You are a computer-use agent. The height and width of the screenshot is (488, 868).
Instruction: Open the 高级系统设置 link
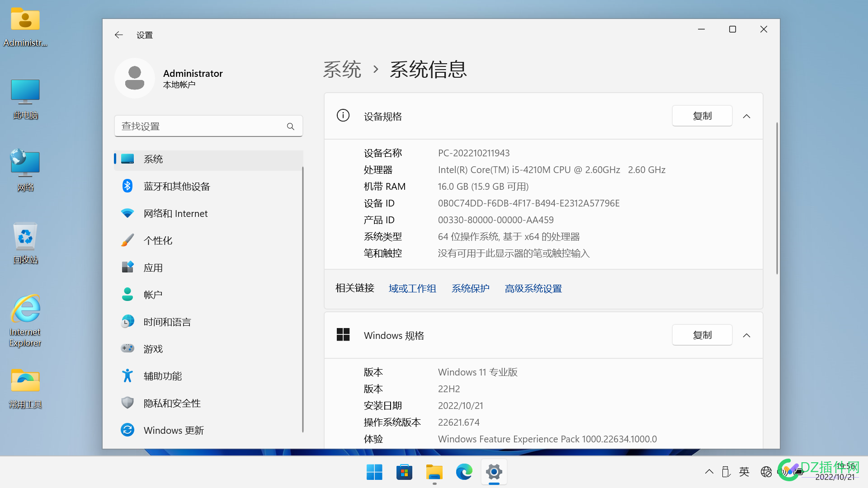tap(533, 288)
